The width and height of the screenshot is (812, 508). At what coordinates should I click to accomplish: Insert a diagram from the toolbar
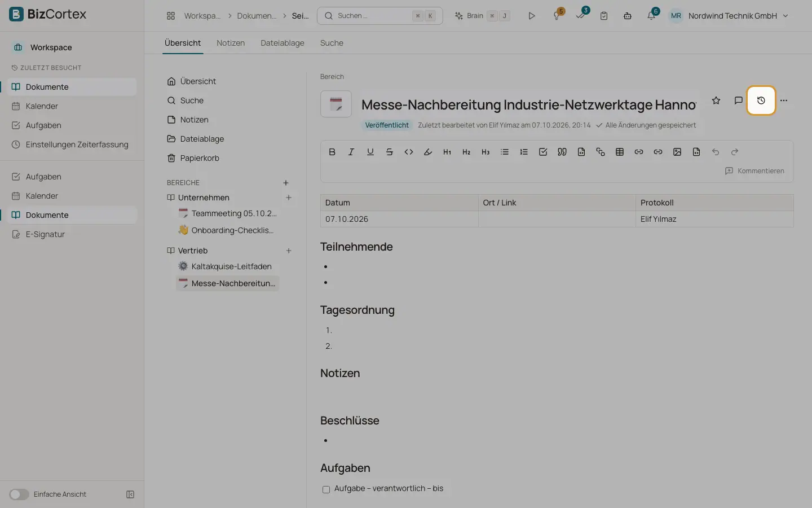tap(601, 152)
